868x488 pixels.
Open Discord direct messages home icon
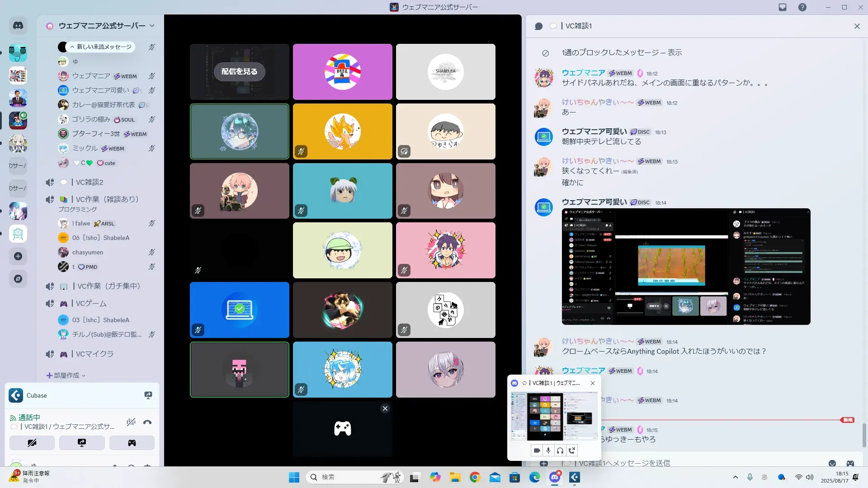click(x=18, y=26)
